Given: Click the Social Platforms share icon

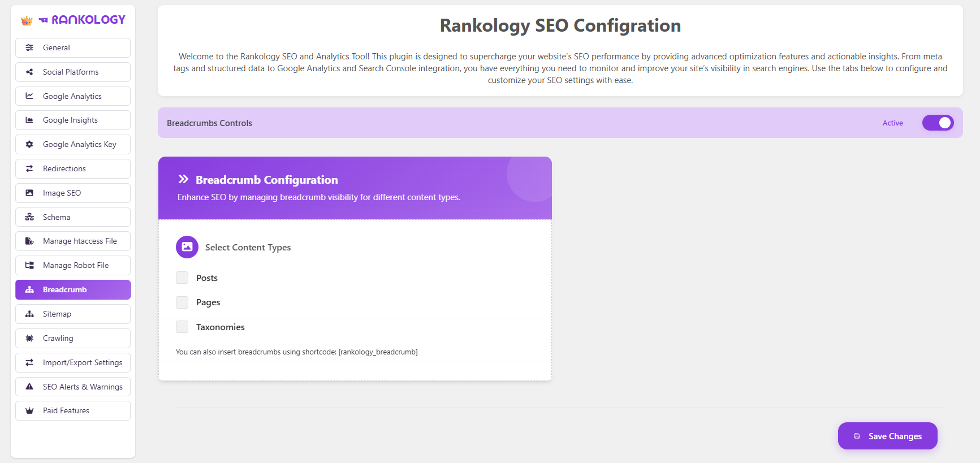Looking at the screenshot, I should pyautogui.click(x=29, y=72).
